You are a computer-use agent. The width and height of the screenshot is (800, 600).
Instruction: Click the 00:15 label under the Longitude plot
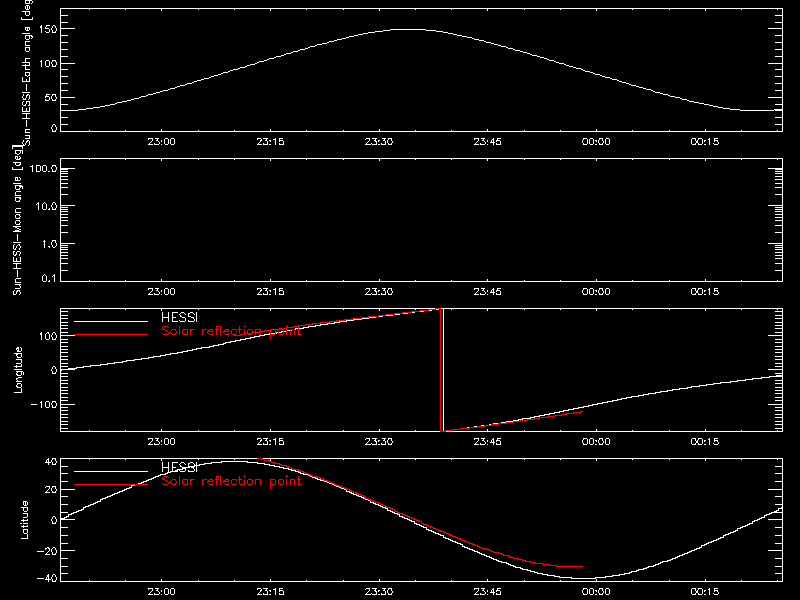pyautogui.click(x=705, y=441)
